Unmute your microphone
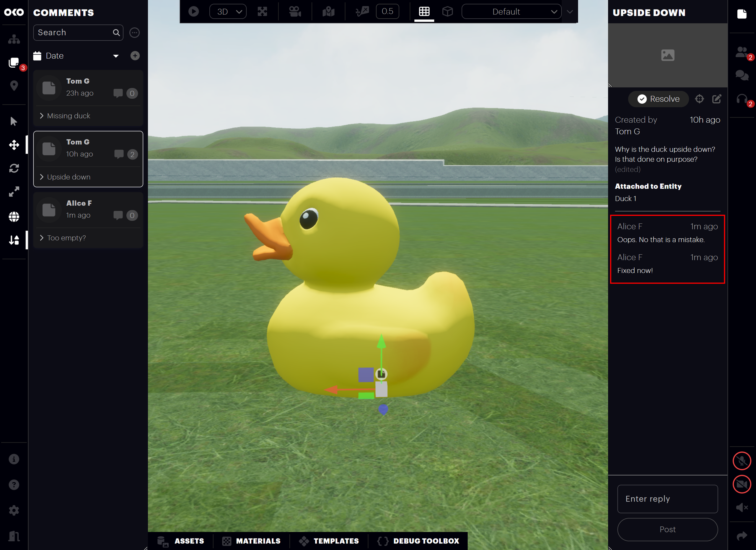 click(742, 461)
